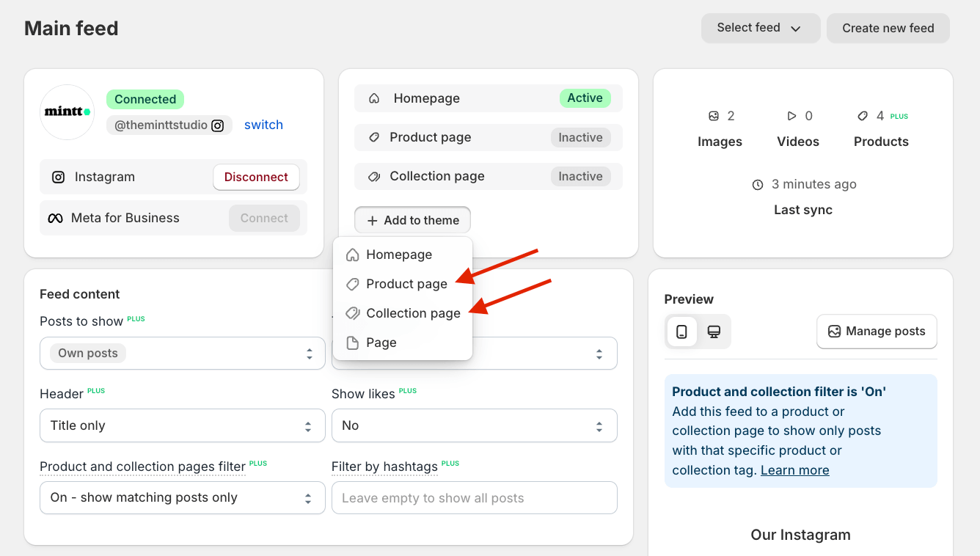Click the Meta for Business logo icon

pos(56,218)
